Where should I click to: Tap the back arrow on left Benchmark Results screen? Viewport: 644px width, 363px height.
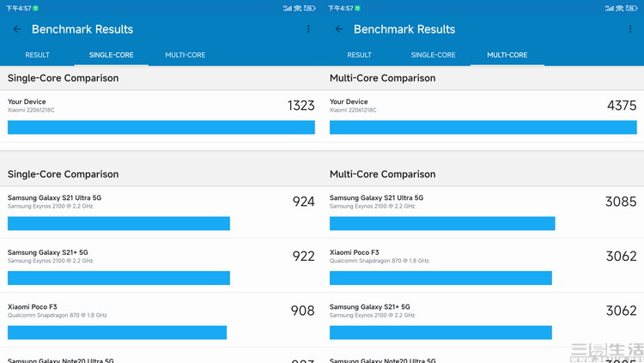pyautogui.click(x=17, y=29)
